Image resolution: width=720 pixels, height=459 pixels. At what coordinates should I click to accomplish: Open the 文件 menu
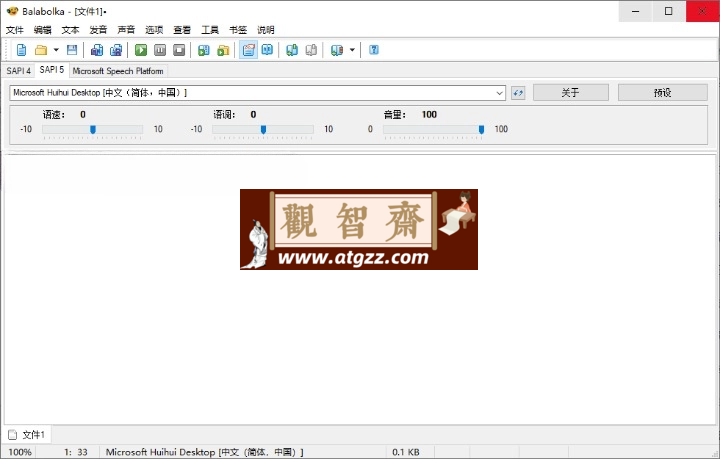[x=15, y=30]
